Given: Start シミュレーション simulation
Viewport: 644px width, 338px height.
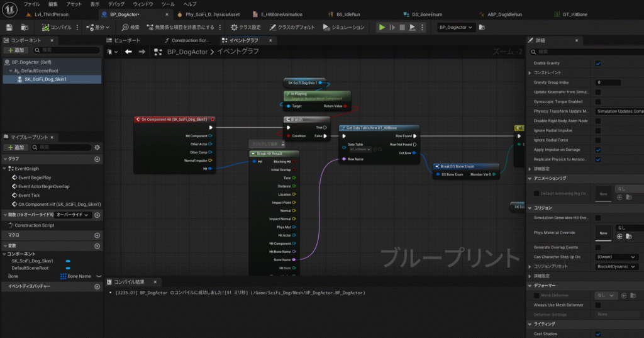Looking at the screenshot, I should 344,28.
